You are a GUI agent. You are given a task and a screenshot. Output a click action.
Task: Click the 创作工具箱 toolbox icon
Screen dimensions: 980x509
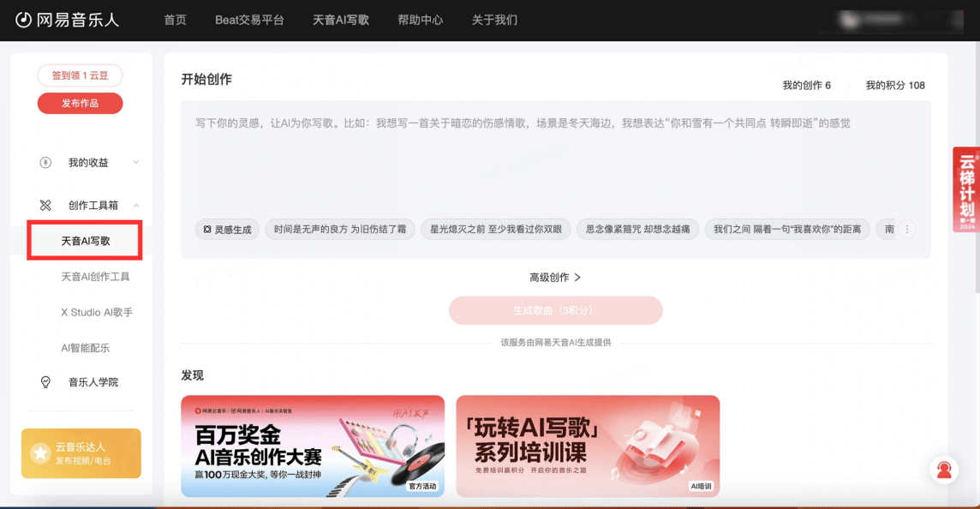[46, 206]
